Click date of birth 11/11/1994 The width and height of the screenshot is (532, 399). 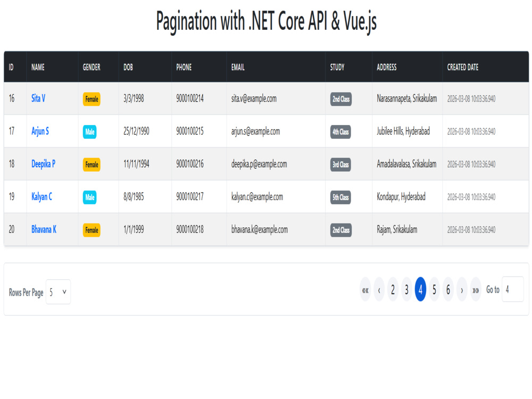[x=136, y=164]
